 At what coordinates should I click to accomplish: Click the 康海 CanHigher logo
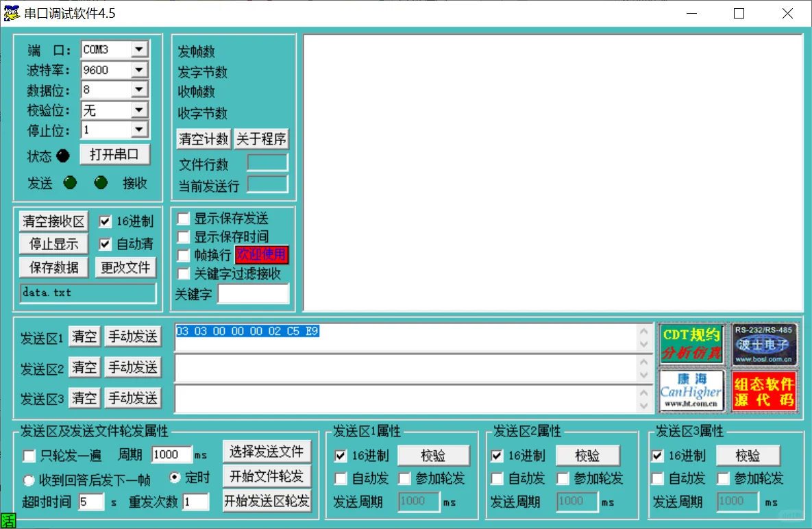(x=691, y=391)
